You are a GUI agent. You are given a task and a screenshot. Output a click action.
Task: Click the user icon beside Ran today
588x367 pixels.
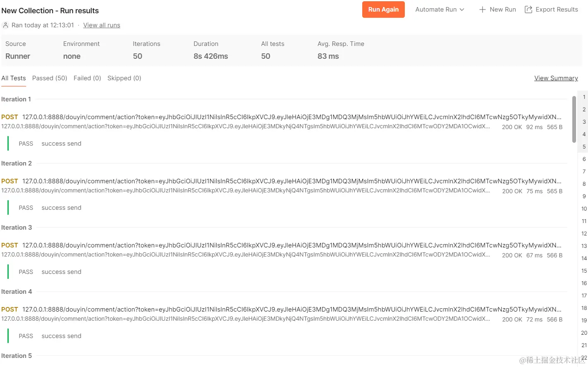pyautogui.click(x=5, y=25)
